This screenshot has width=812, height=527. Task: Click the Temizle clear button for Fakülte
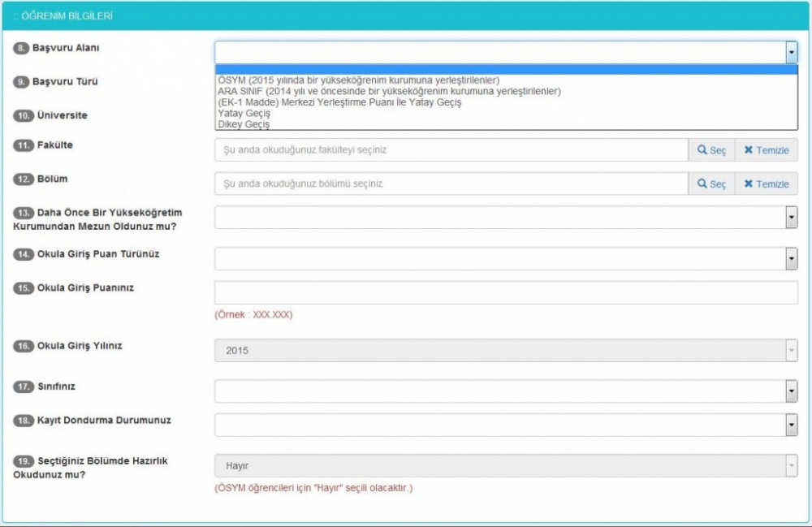point(766,150)
